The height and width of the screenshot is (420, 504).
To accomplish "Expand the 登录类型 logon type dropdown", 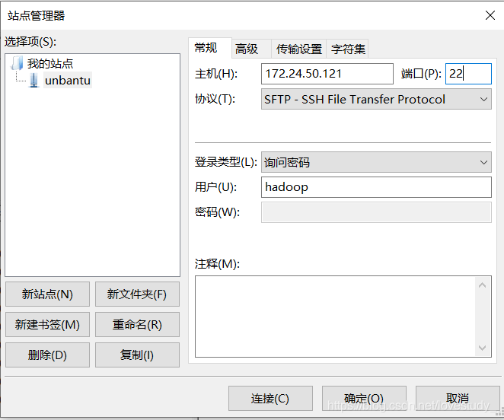I will pyautogui.click(x=376, y=162).
